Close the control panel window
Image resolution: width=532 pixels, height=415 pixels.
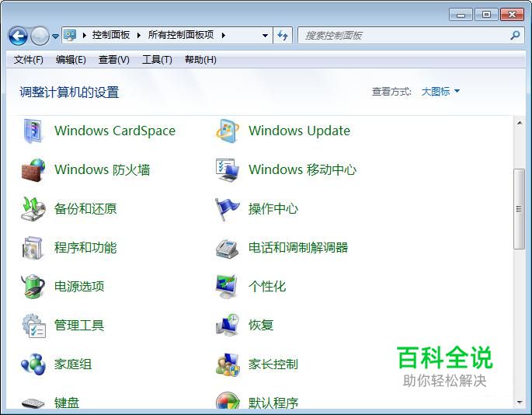coord(512,15)
